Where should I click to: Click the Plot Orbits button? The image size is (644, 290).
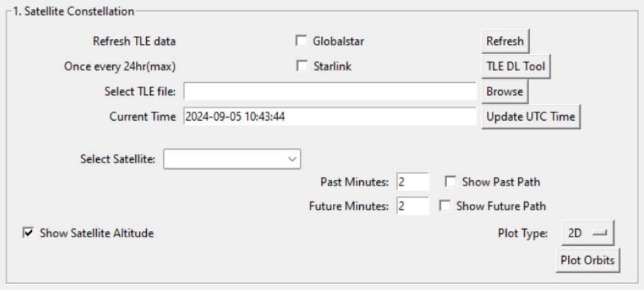tap(587, 261)
